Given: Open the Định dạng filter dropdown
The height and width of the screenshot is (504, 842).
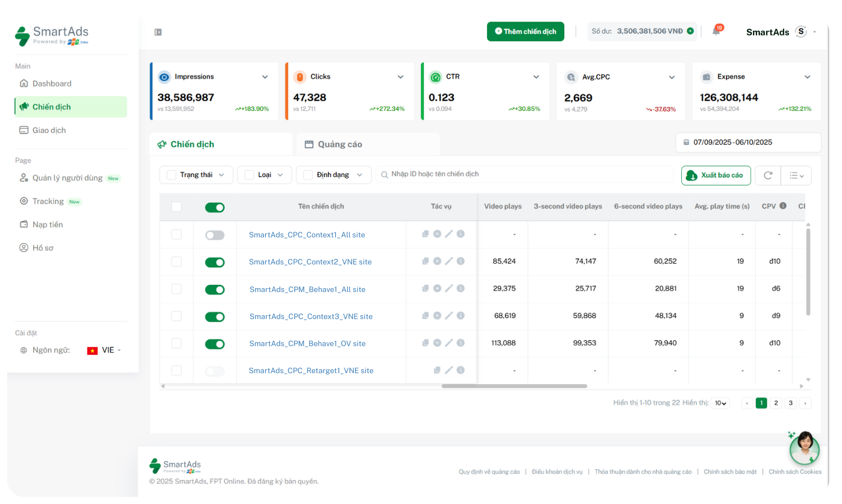Looking at the screenshot, I should pyautogui.click(x=333, y=174).
